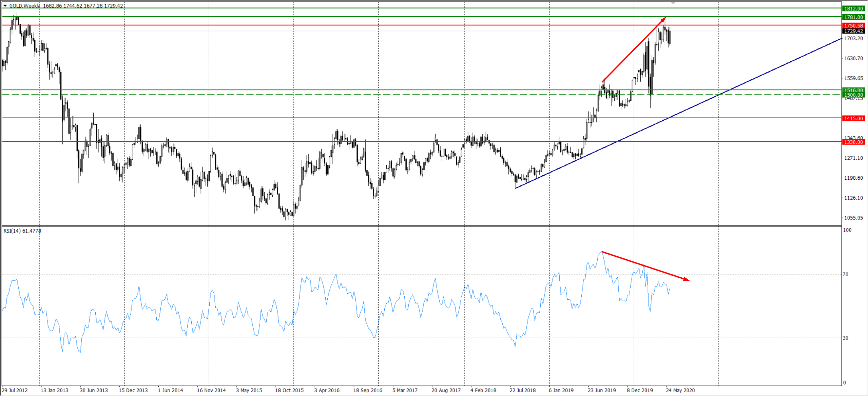Screen dimensions: 868x396
Task: Click the 29 Jul 2012 date label
Action: coord(15,390)
